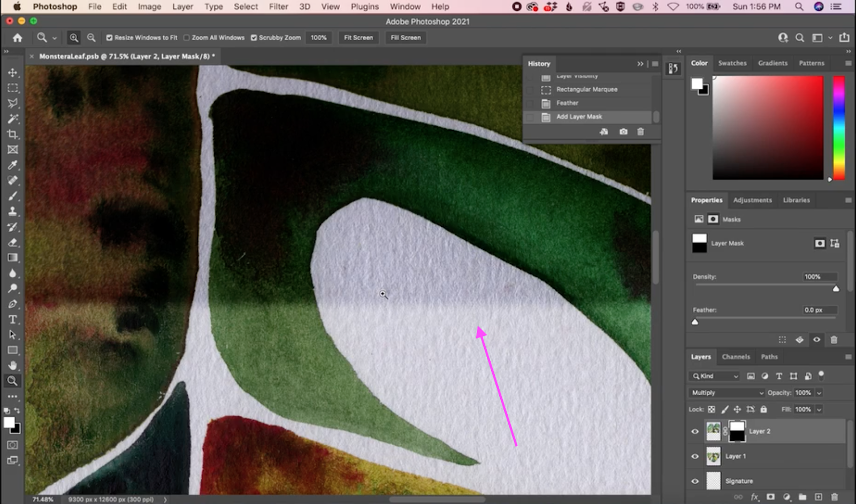
Task: Click the Add Layer Mask icon
Action: pyautogui.click(x=770, y=497)
